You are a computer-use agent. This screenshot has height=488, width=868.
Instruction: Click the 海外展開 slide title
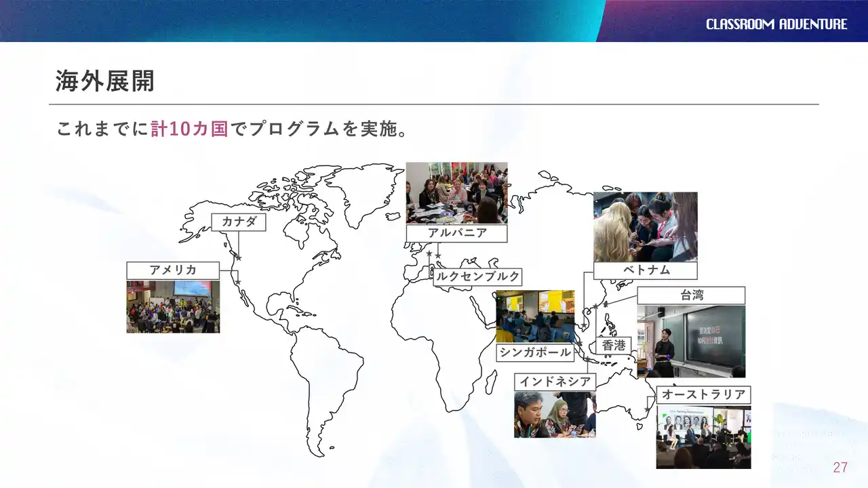tap(105, 81)
